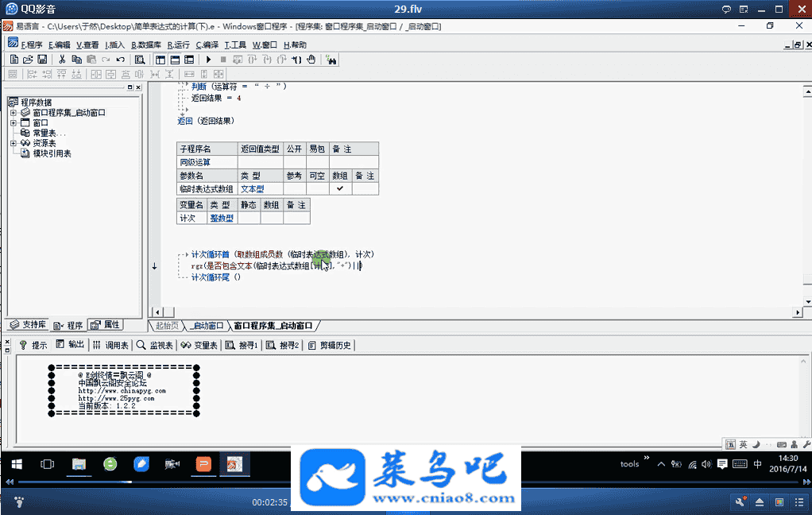Switch to the 支持库 panel tab
Viewport: 812px width, 515px height.
point(28,325)
